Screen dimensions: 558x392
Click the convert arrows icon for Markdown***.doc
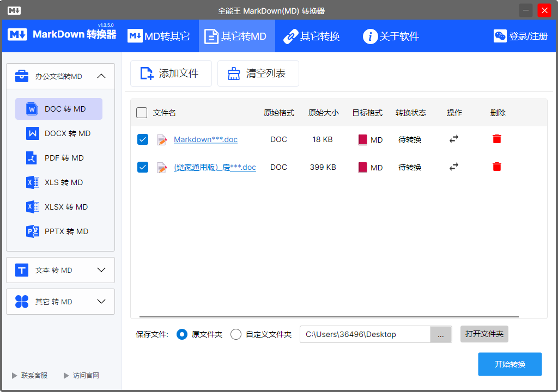pos(454,139)
